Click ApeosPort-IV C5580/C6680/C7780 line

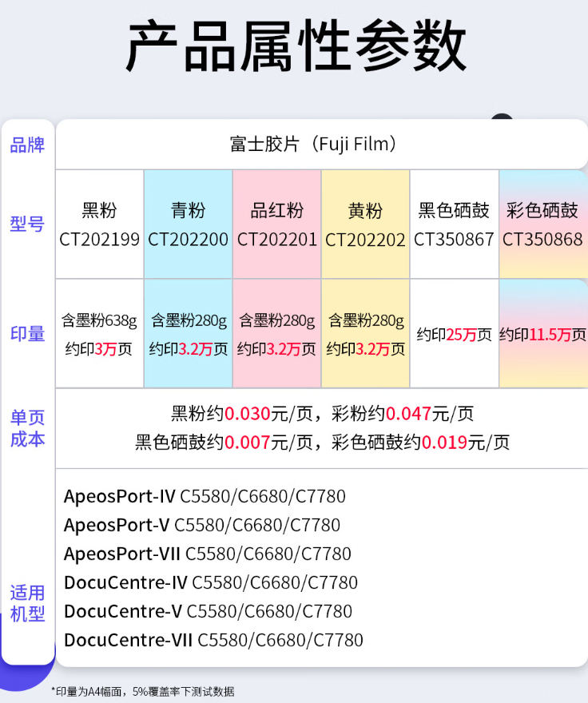pos(205,496)
